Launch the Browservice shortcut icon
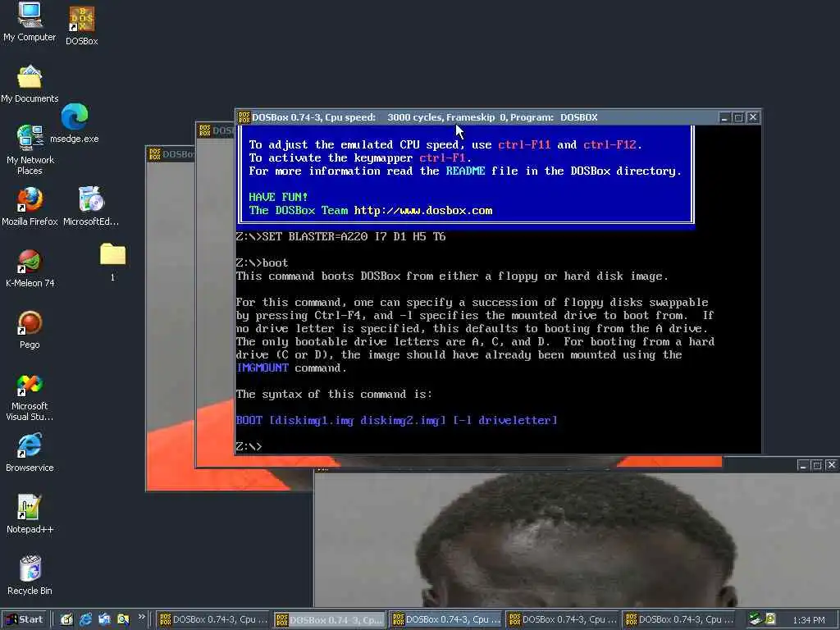 click(x=30, y=453)
